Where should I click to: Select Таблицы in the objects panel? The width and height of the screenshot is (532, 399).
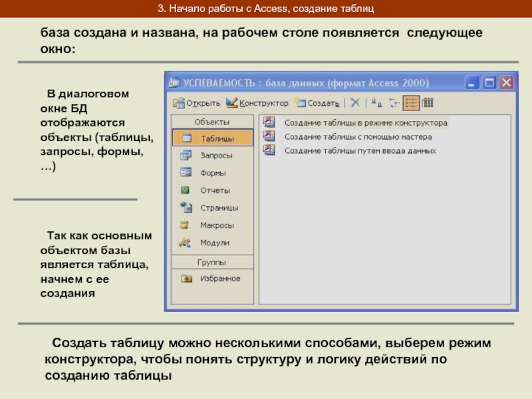click(x=212, y=138)
